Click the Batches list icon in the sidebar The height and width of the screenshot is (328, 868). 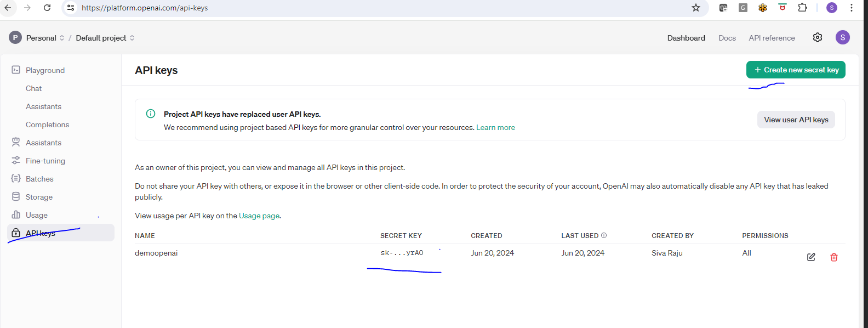(x=16, y=178)
